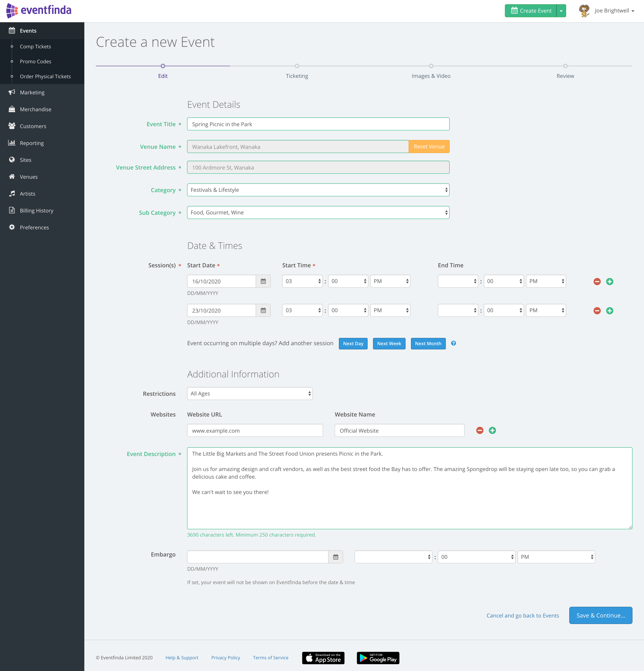The height and width of the screenshot is (671, 644).
Task: Open the Embargo PM selector
Action: (x=556, y=557)
